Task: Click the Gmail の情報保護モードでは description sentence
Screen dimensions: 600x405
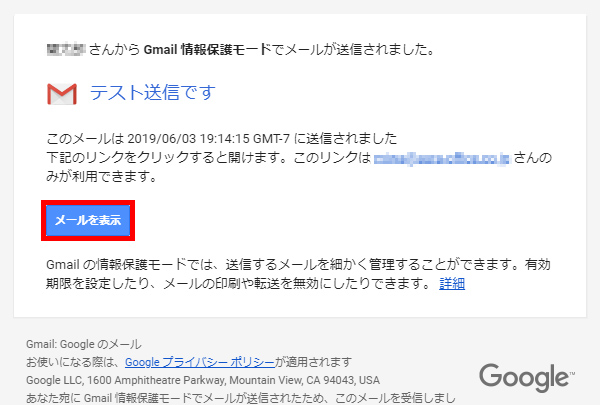Action: point(298,265)
